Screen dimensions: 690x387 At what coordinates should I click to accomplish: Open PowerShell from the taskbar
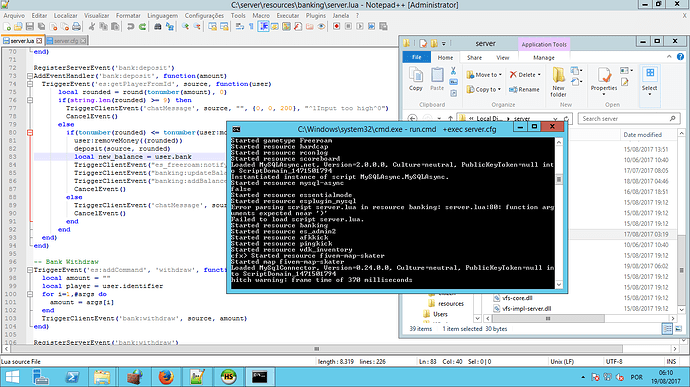click(72, 377)
